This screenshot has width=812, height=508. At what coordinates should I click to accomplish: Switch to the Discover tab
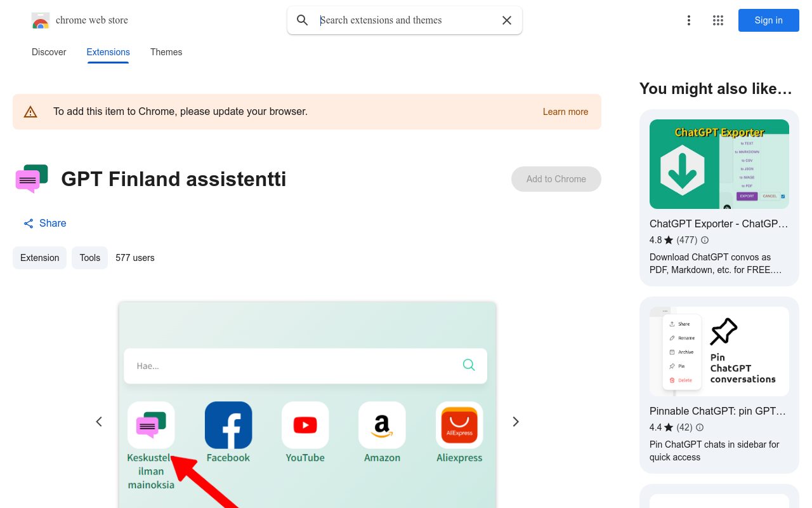pos(49,52)
